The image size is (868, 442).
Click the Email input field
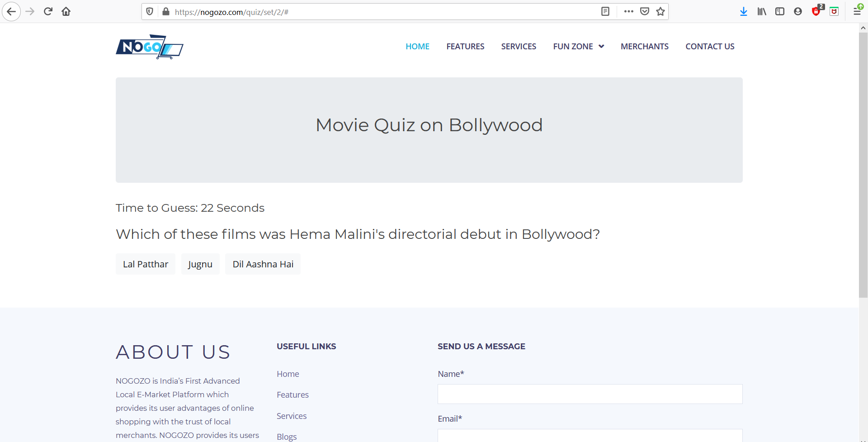coord(590,436)
